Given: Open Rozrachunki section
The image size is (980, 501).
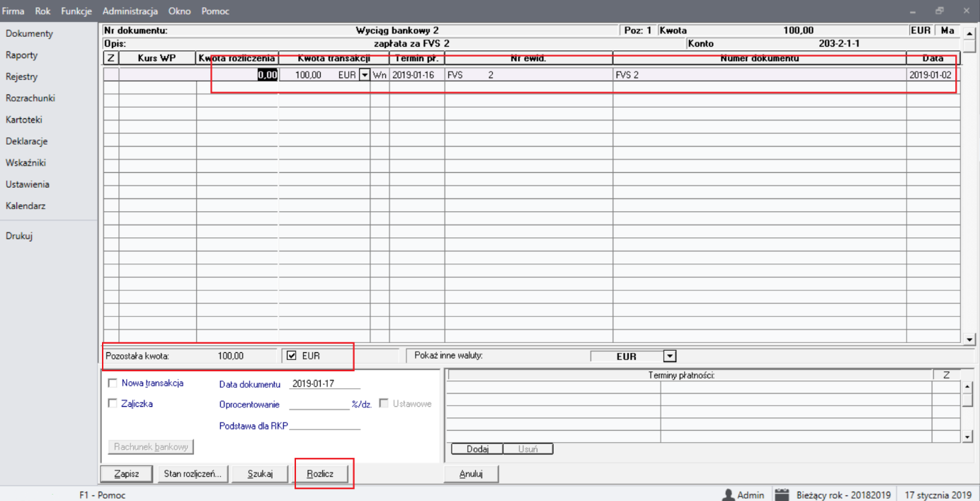Looking at the screenshot, I should [x=30, y=98].
